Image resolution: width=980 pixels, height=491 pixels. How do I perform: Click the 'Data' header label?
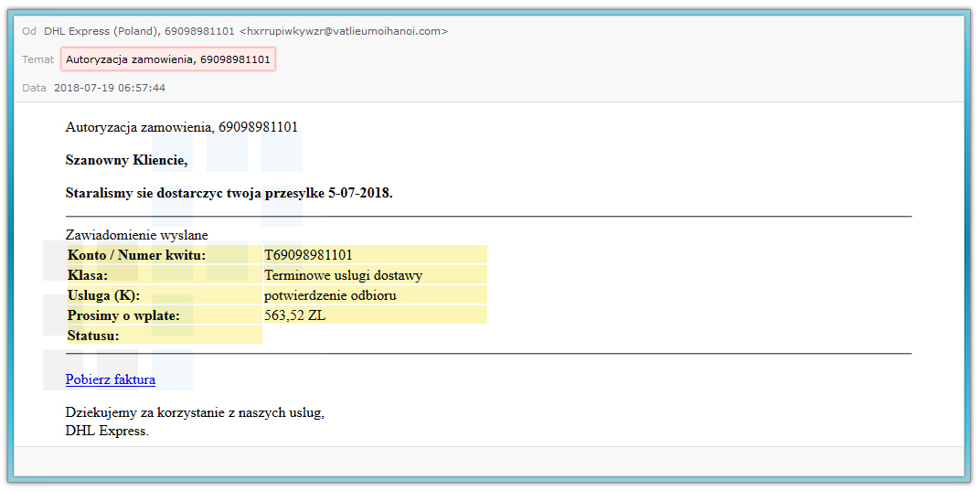pyautogui.click(x=35, y=88)
